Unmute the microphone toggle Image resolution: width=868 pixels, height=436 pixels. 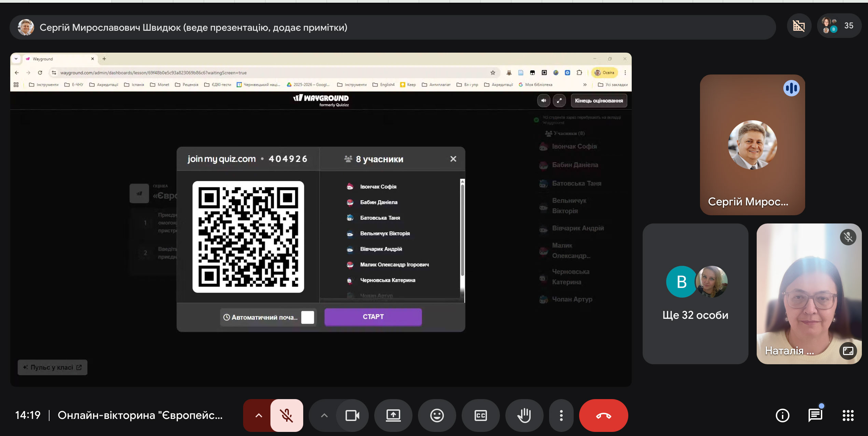tap(286, 415)
